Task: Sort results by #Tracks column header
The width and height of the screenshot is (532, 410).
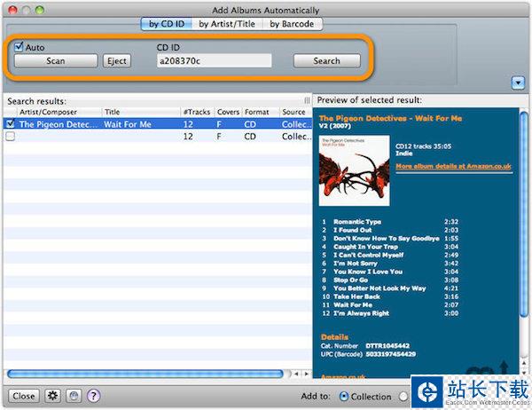Action: tap(197, 113)
